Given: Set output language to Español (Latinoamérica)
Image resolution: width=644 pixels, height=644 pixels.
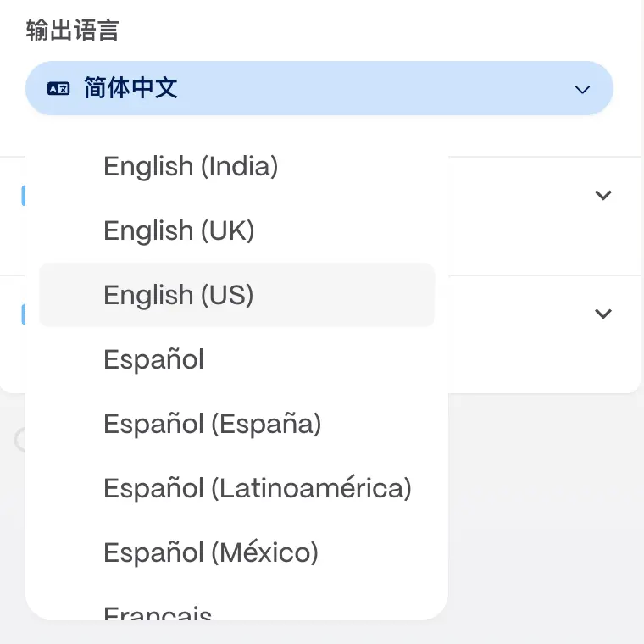Looking at the screenshot, I should coord(257,488).
